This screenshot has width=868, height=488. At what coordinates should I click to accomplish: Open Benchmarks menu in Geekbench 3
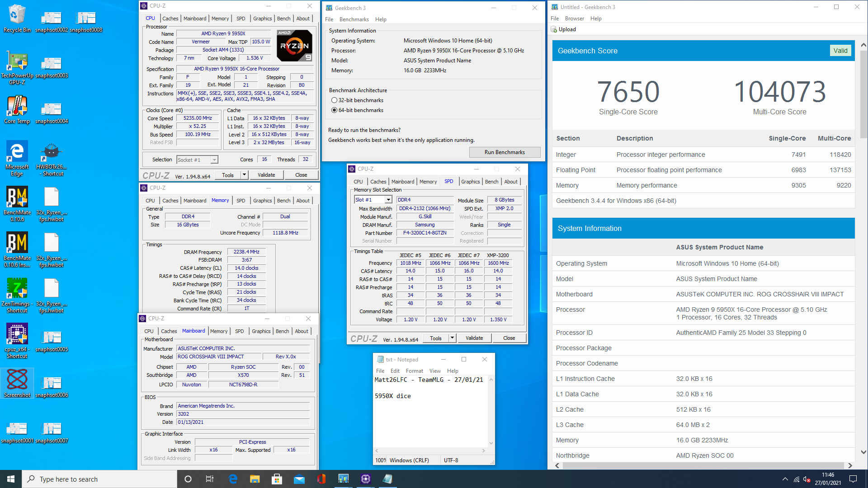pyautogui.click(x=354, y=19)
